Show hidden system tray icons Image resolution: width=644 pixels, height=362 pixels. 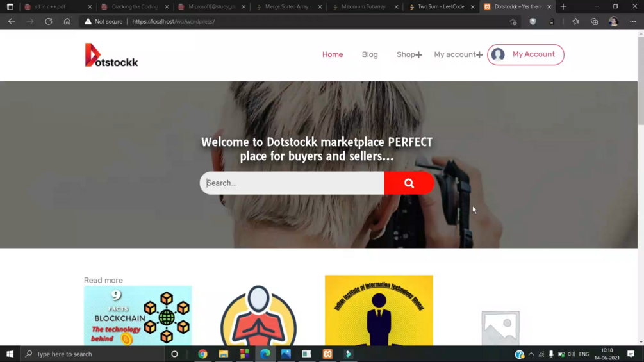tap(531, 354)
